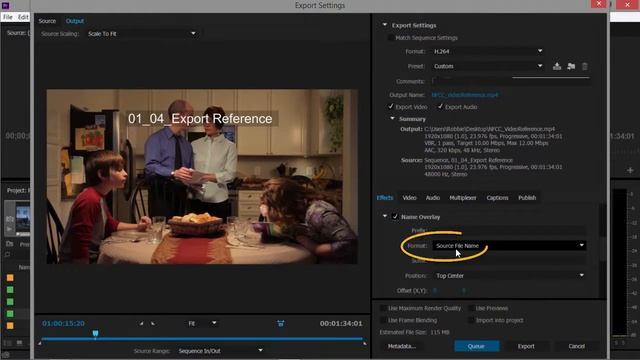Enable Use Maximum Render Quality
The image size is (640, 360).
point(383,308)
